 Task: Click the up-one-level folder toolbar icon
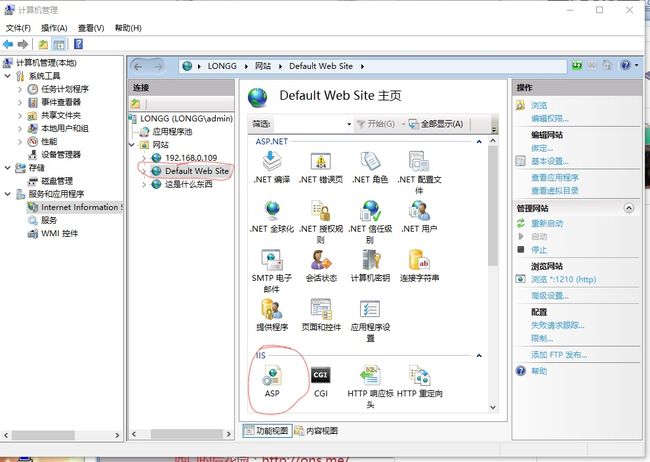(43, 44)
